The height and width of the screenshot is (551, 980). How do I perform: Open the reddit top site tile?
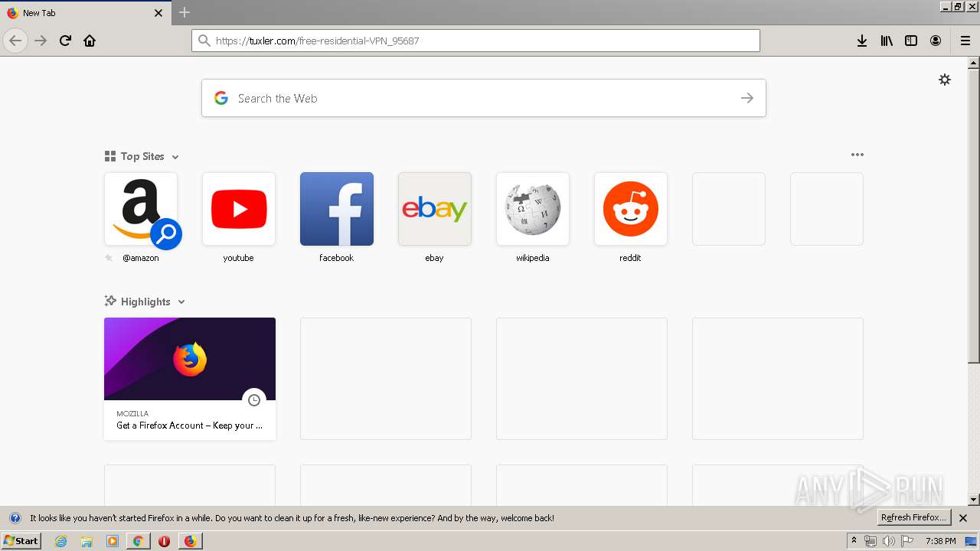(x=631, y=209)
